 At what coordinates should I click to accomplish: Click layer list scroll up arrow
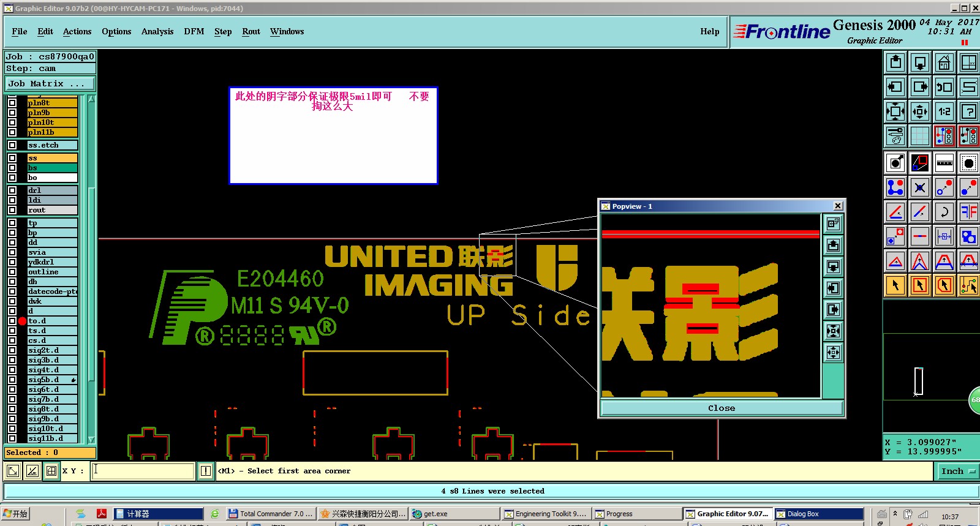[91, 99]
